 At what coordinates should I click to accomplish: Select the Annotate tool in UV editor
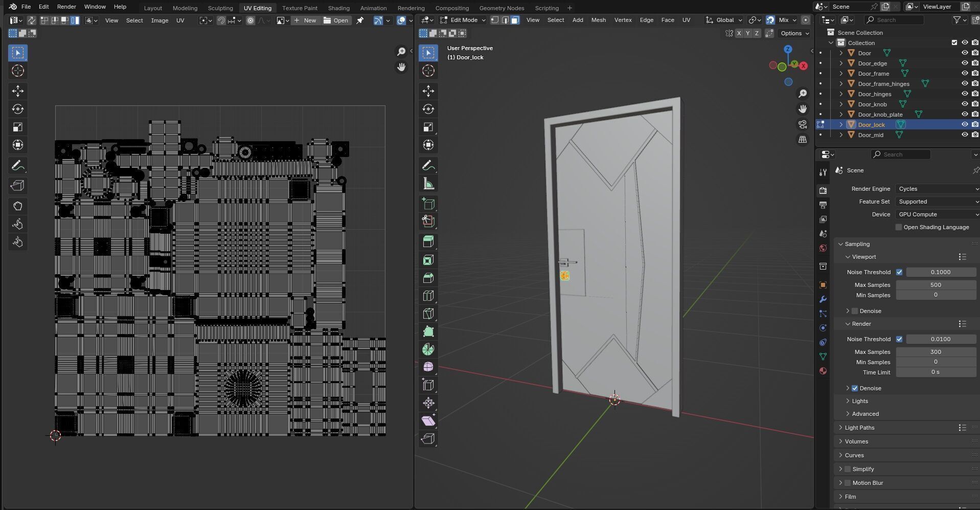pos(18,166)
